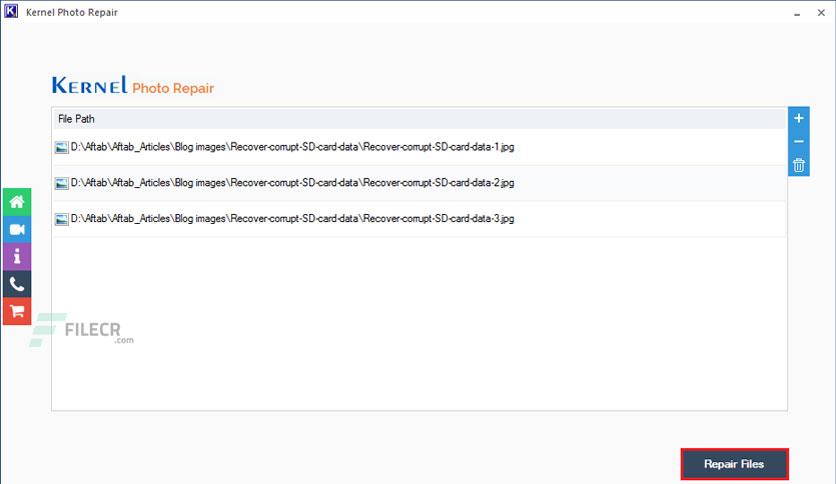Select Recover-corrupt-SD-card-data-2.jpg row
Viewport: 836px width, 484px height.
pos(420,183)
